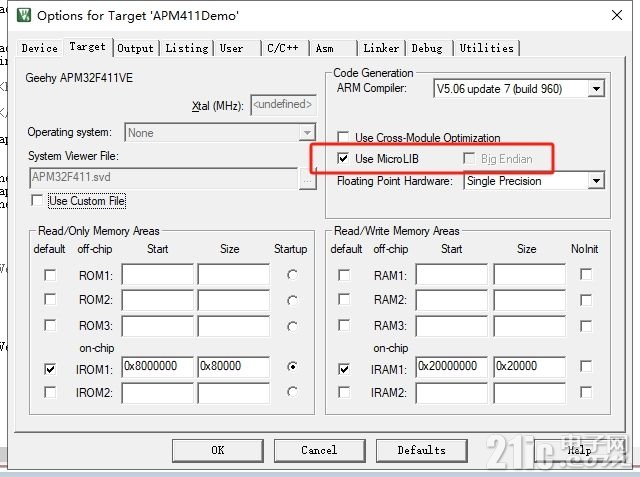Toggle the Use MicroLIB checkbox
Screen dimensions: 640x477
click(x=343, y=158)
